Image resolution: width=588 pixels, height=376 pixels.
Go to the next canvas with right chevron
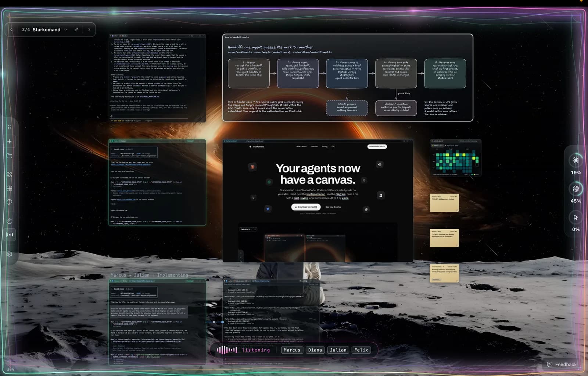pos(89,30)
